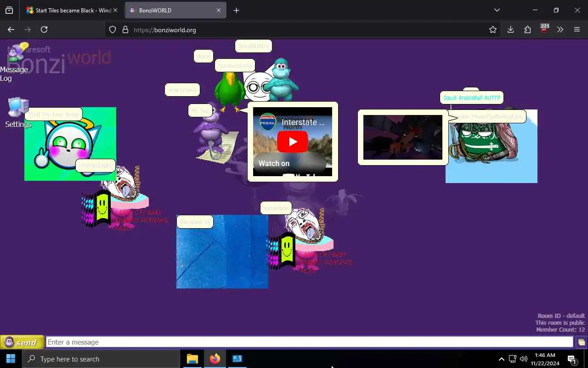Image resolution: width=588 pixels, height=368 pixels.
Task: Open the uBlock icon showing 221
Action: (544, 29)
